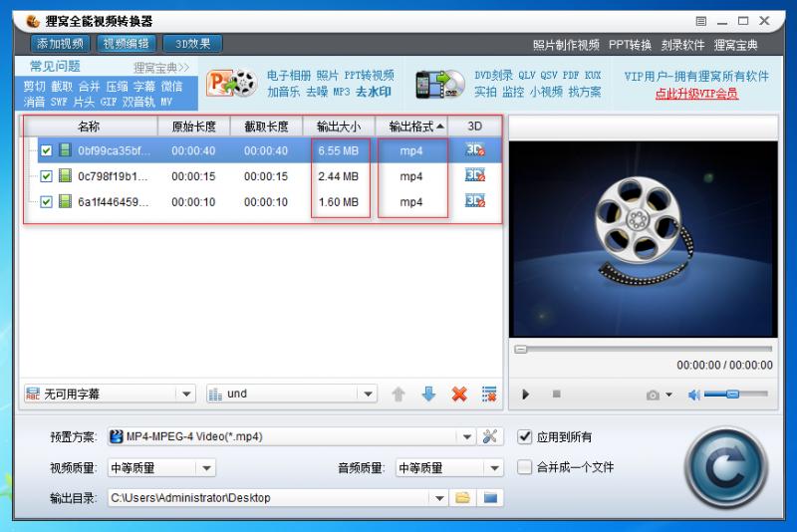Click the red X delete file icon

459,394
